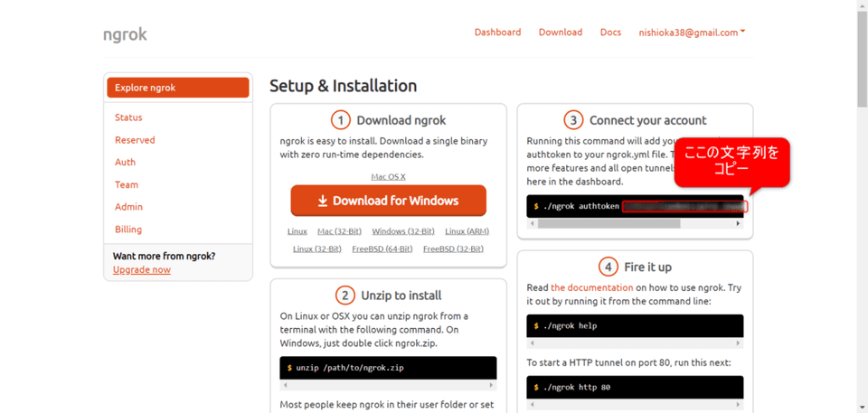868x413 pixels.
Task: Open the Dashboard navigation link
Action: click(497, 33)
